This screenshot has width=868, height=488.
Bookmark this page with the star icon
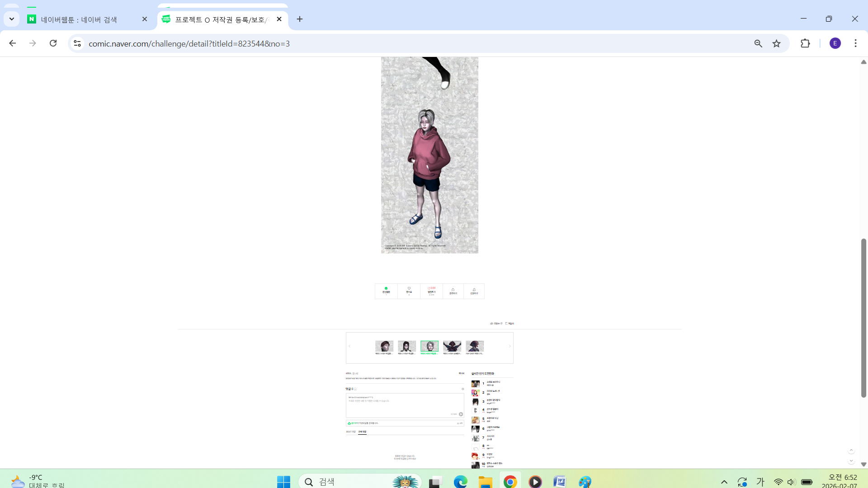tap(776, 43)
